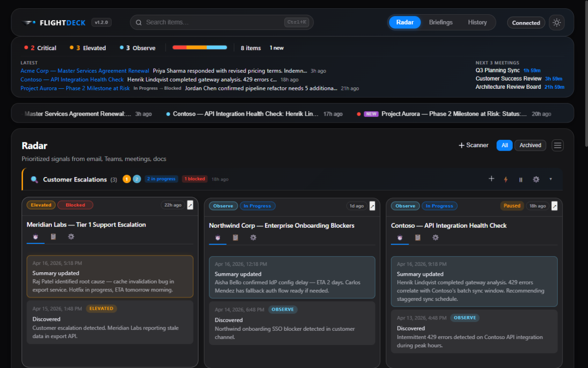
Task: Switch to the Briefings tab
Action: pos(441,23)
